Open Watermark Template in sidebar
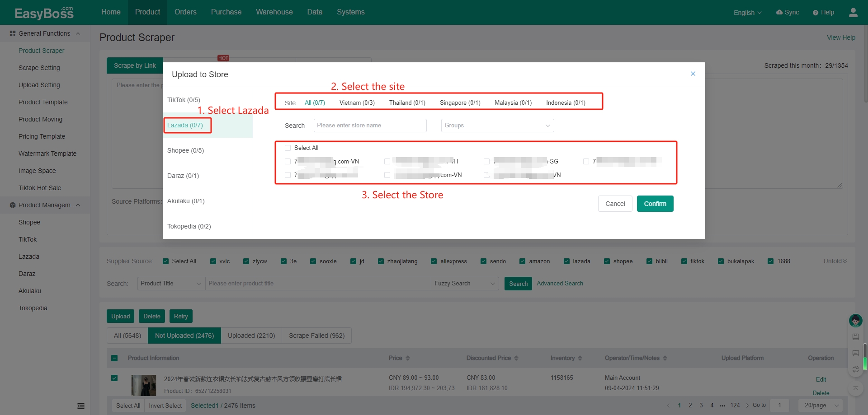 [47, 154]
